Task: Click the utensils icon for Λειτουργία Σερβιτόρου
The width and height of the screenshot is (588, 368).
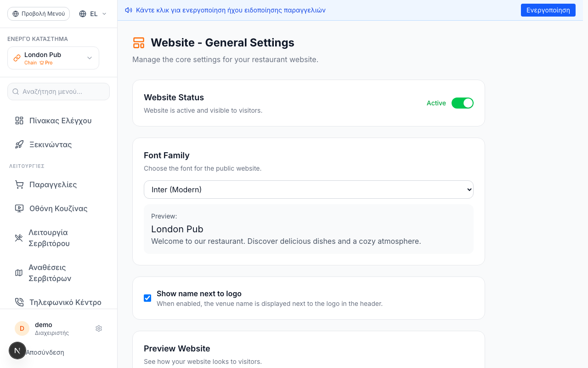Action: pos(19,238)
